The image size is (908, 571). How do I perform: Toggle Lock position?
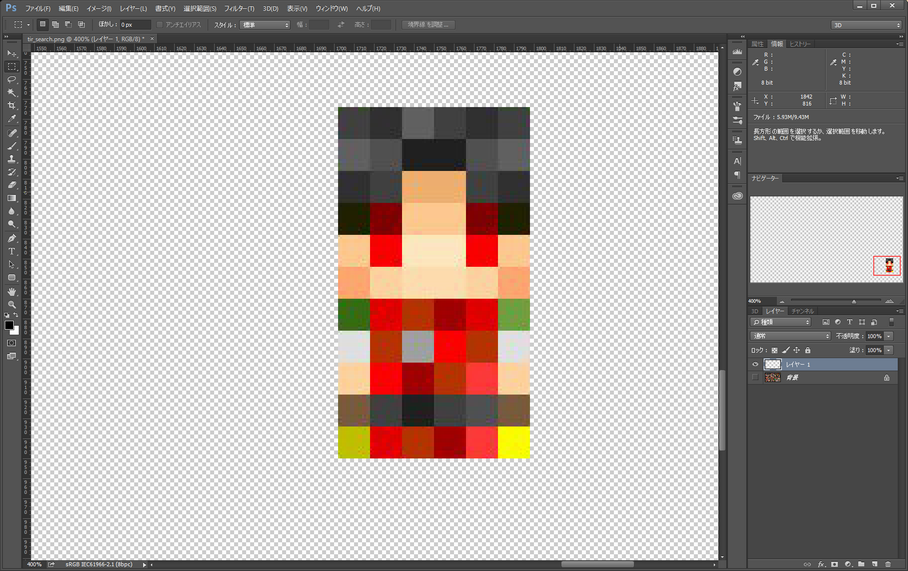[797, 350]
